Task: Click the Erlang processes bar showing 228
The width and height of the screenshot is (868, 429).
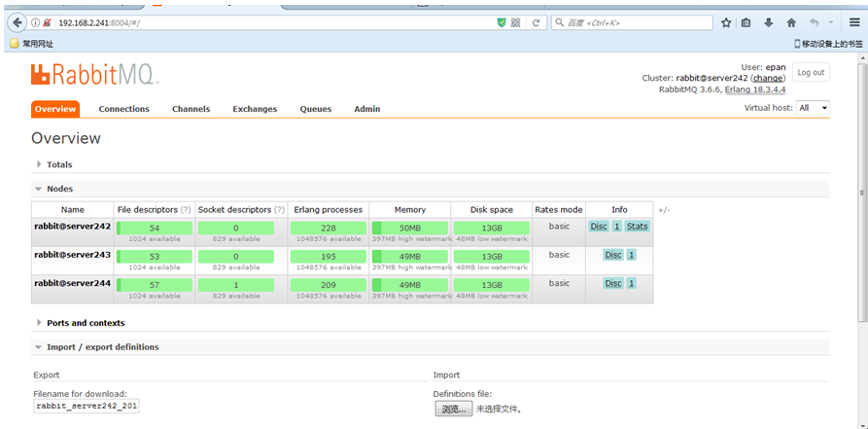Action: (x=328, y=228)
